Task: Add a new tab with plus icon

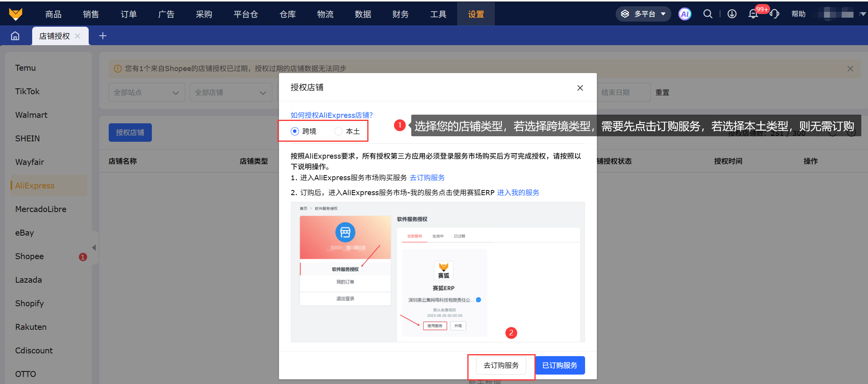Action: coord(103,36)
